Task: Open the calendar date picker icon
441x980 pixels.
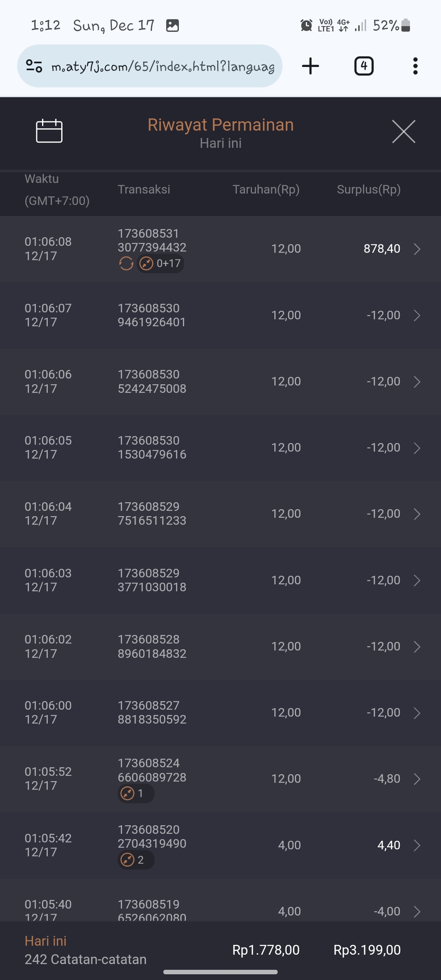Action: pos(49,131)
